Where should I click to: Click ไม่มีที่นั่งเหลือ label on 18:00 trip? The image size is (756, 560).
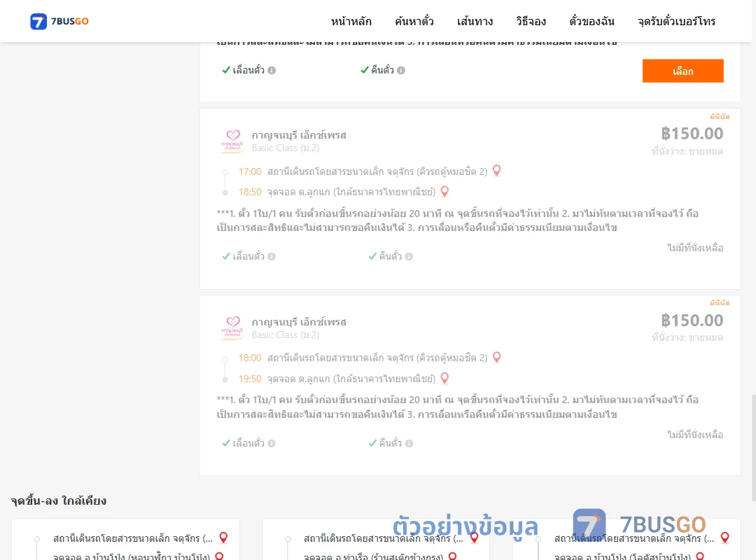pos(695,435)
